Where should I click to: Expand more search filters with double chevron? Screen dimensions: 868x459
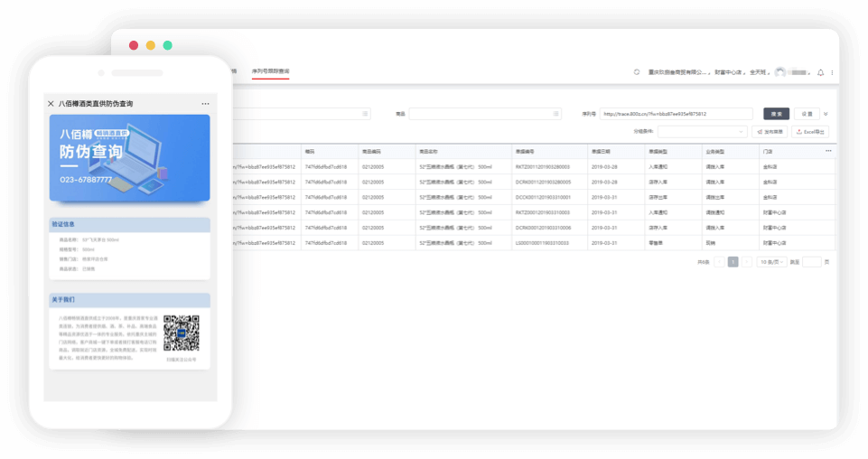826,114
